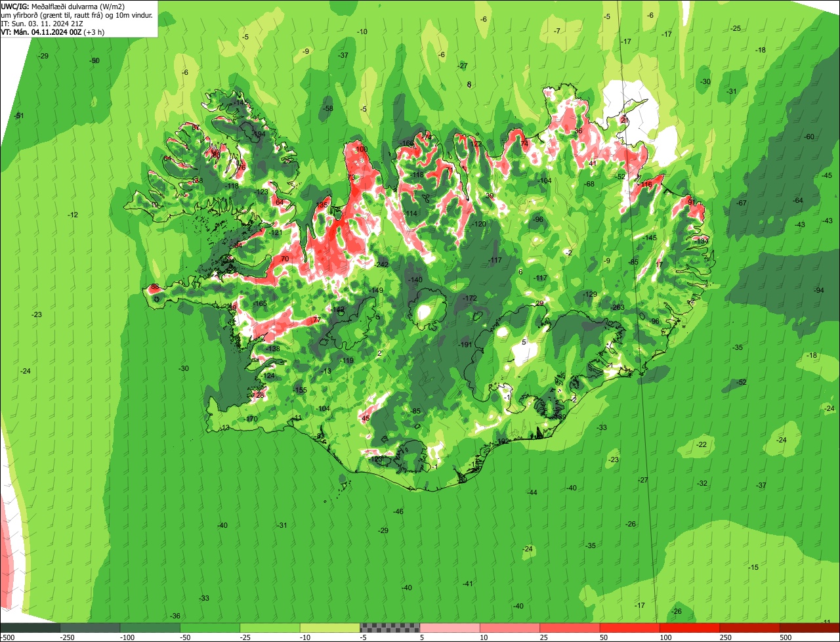Select the -165 value in west Iceland
840x642 pixels.
[261, 303]
